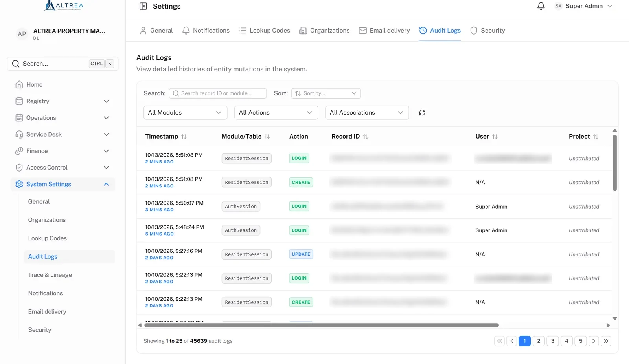629x364 pixels.
Task: Sort by Project column arrows
Action: point(596,137)
